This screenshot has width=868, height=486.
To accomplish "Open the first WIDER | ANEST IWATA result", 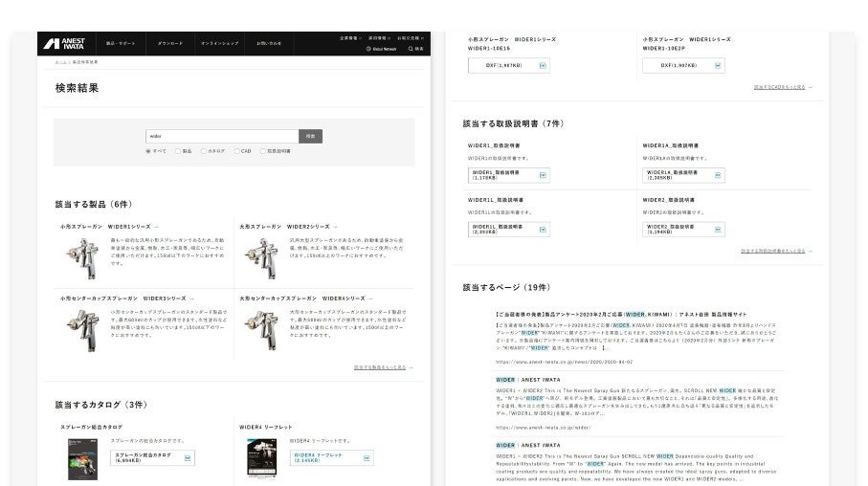I will [528, 380].
